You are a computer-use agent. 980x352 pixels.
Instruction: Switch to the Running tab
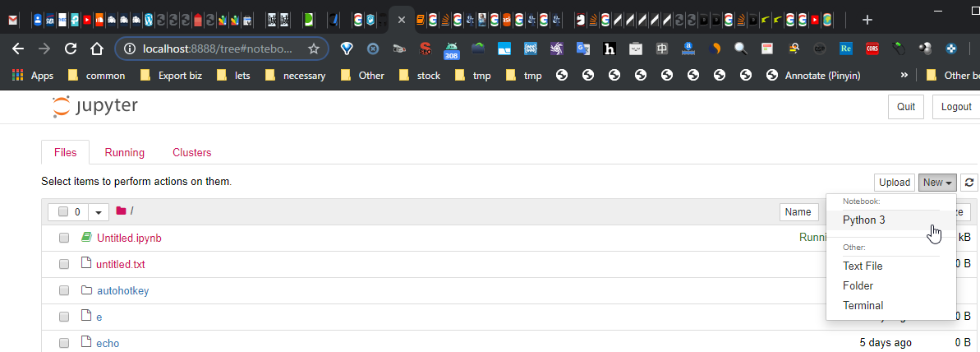tap(124, 152)
